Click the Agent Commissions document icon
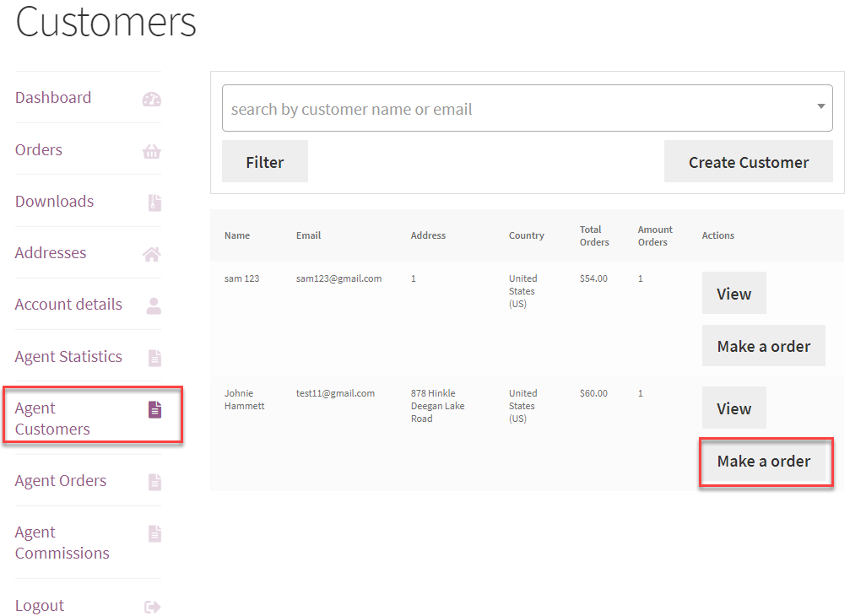The height and width of the screenshot is (616, 850). tap(154, 533)
